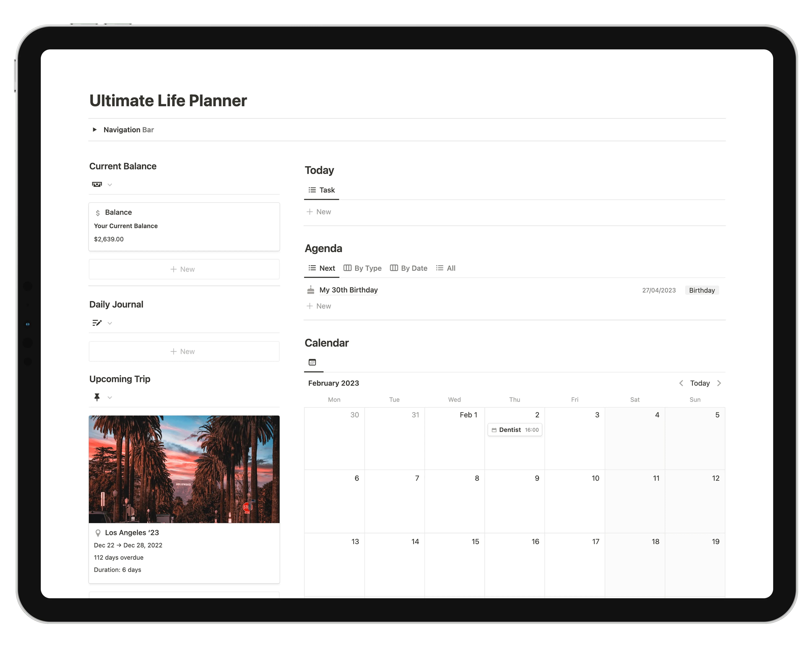Select the All view in Agenda
The image size is (812, 647).
445,268
